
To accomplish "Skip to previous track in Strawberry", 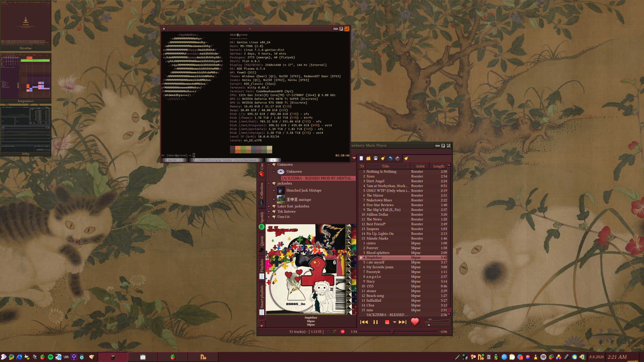I will (x=364, y=322).
